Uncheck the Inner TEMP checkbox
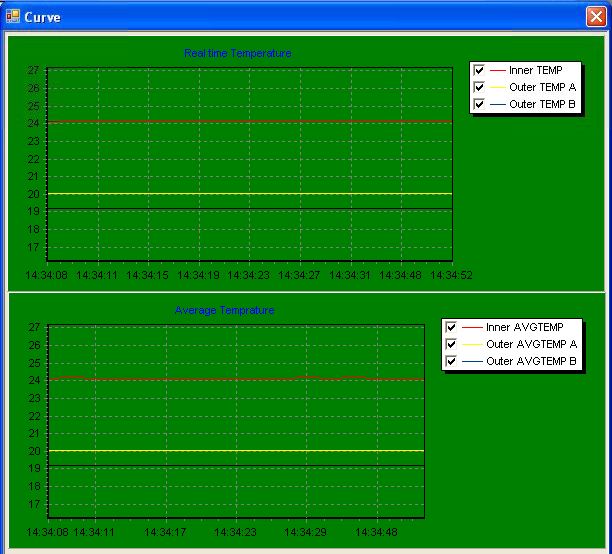The width and height of the screenshot is (612, 554). 480,71
